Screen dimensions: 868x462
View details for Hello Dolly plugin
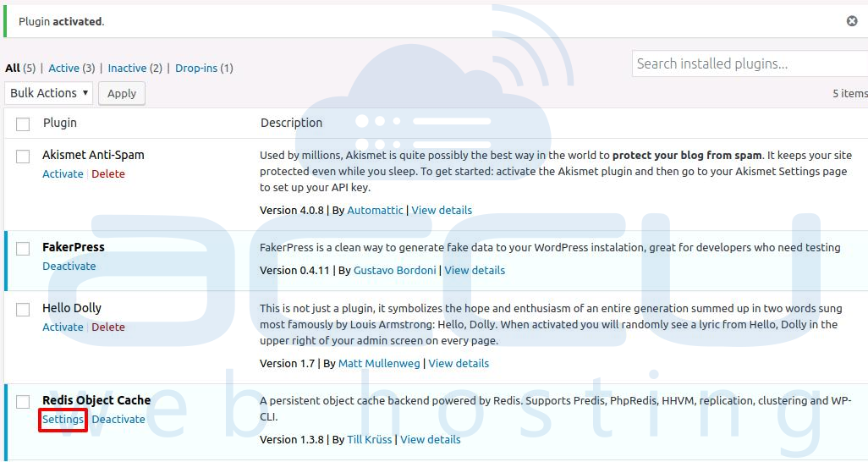459,364
